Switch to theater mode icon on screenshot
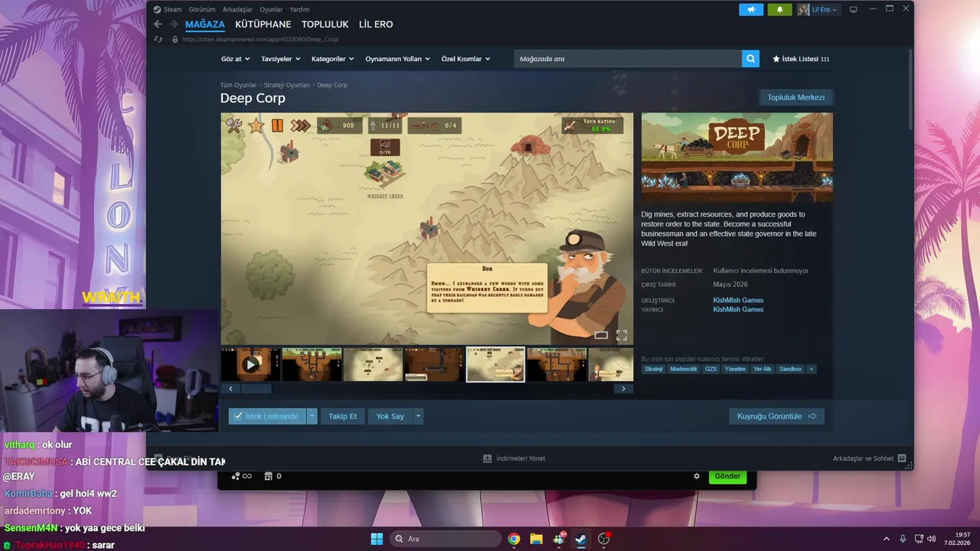The image size is (980, 551). tap(601, 335)
